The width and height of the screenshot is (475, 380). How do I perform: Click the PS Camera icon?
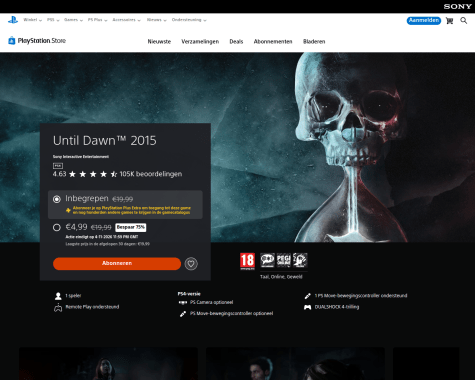tap(183, 302)
